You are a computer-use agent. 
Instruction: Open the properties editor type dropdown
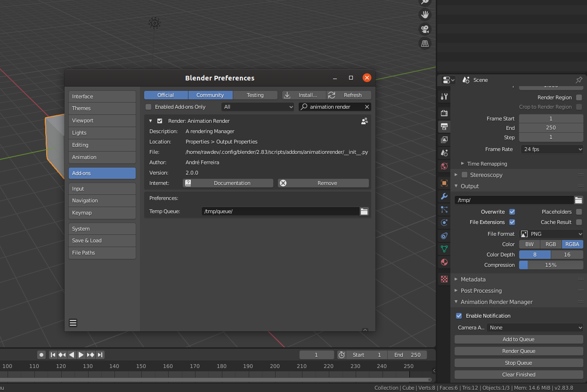coord(448,80)
